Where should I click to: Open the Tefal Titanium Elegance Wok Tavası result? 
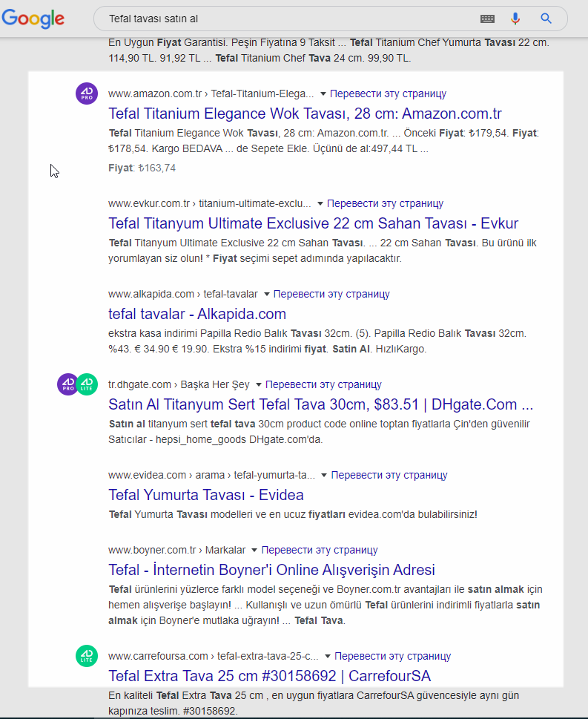(305, 114)
